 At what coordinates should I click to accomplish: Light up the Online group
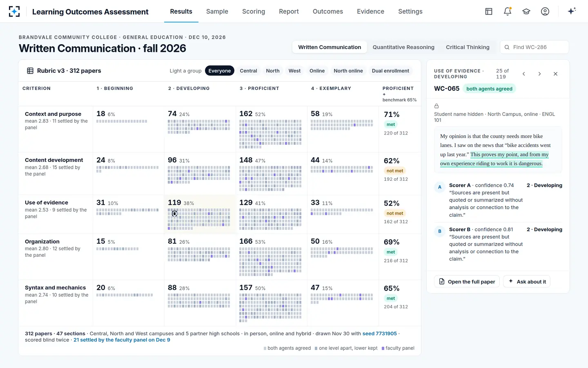tap(317, 71)
